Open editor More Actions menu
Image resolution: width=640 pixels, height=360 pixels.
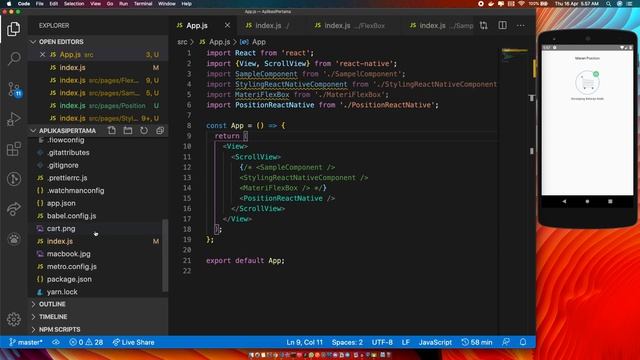pos(520,25)
